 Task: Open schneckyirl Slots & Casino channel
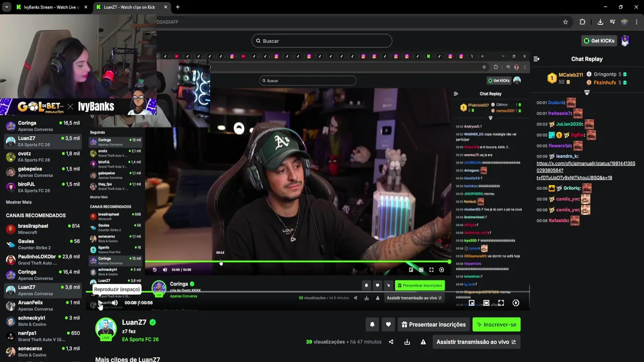43,321
